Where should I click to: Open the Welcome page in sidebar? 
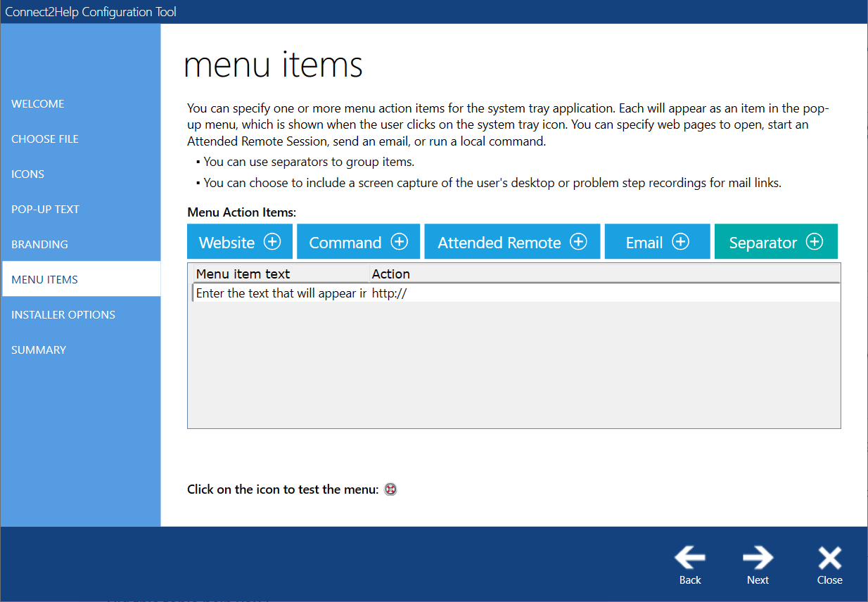click(x=38, y=103)
